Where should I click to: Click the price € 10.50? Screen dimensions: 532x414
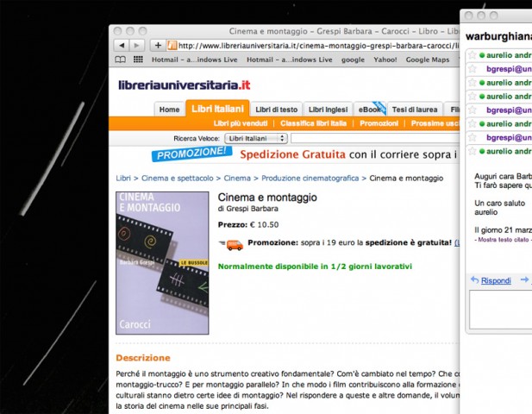click(x=263, y=224)
